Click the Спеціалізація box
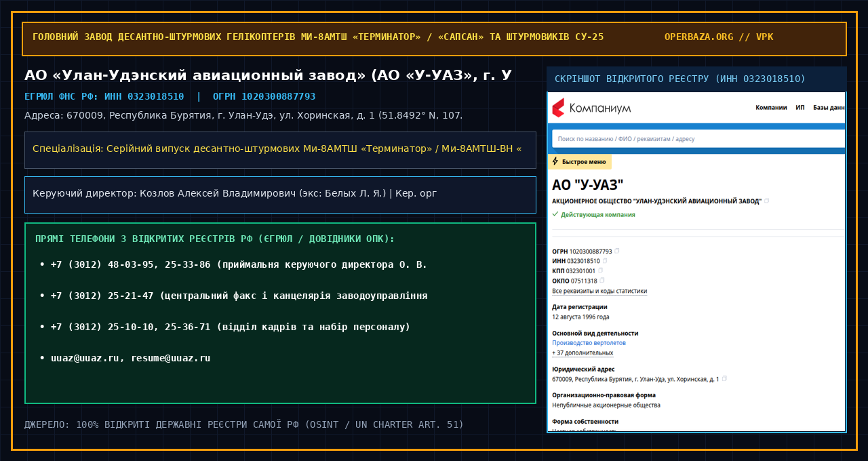 tap(280, 150)
